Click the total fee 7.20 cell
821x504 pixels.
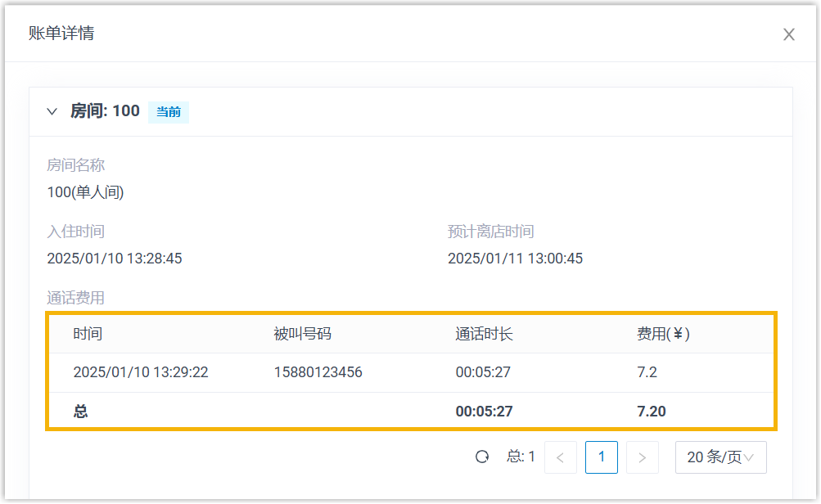coord(652,411)
